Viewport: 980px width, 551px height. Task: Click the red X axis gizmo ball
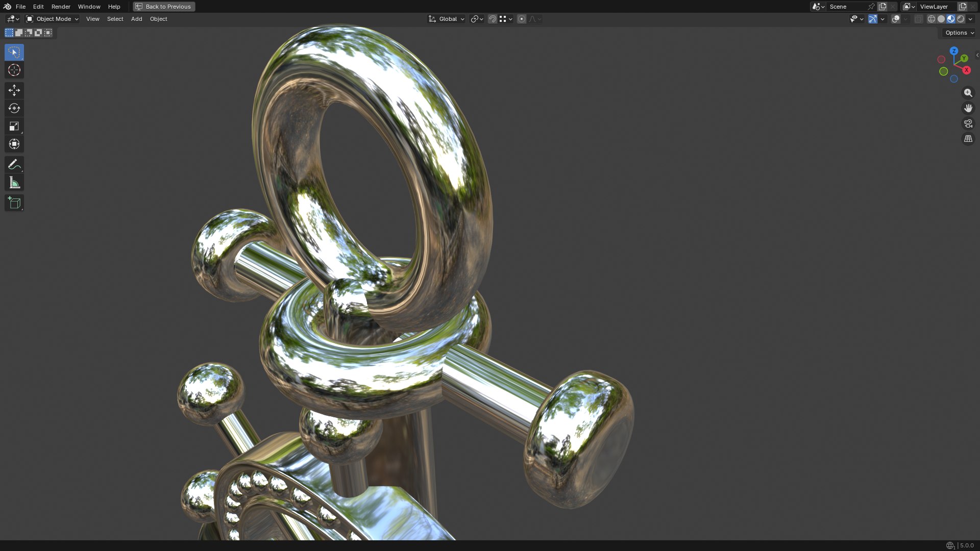(x=966, y=70)
